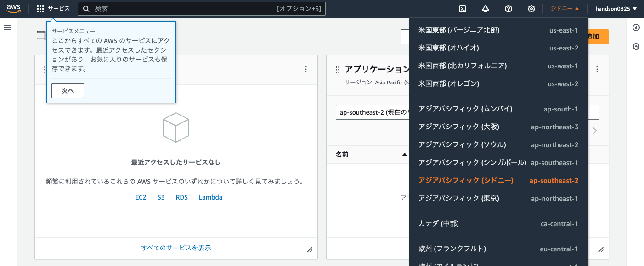644x266 pixels.
Task: Sort by the Name column arrow
Action: (404, 155)
